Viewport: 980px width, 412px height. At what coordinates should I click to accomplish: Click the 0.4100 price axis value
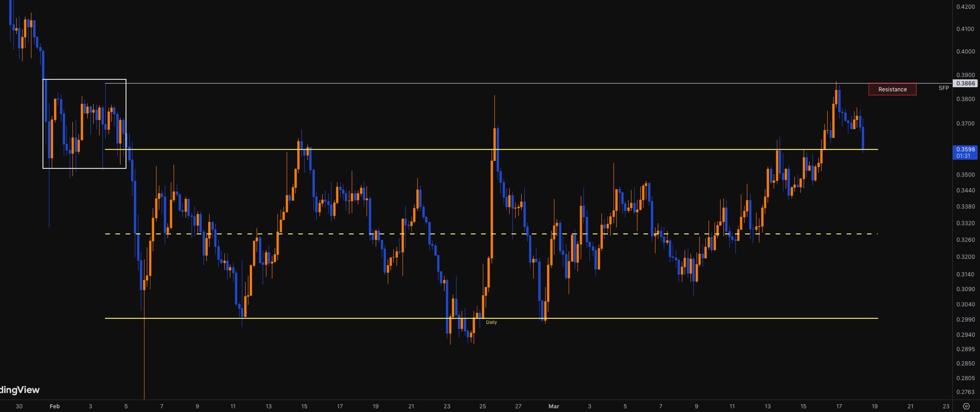pyautogui.click(x=965, y=29)
